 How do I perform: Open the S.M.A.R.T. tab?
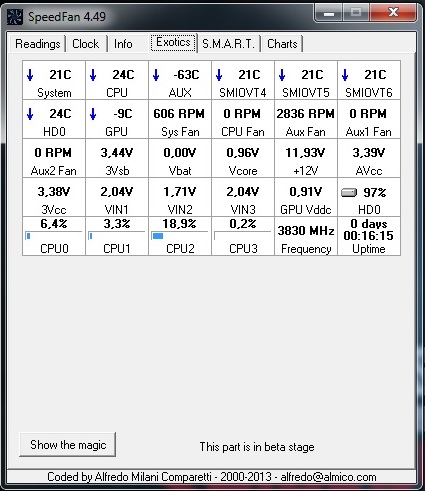(229, 44)
